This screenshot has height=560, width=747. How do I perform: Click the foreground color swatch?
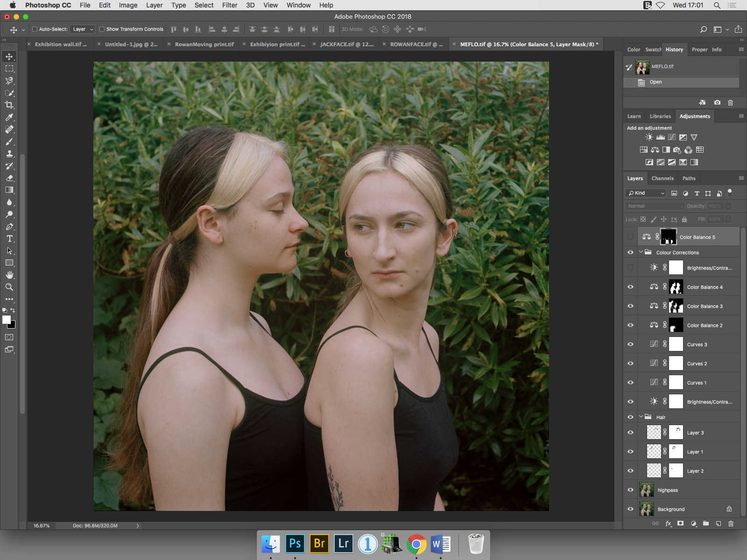(x=7, y=320)
